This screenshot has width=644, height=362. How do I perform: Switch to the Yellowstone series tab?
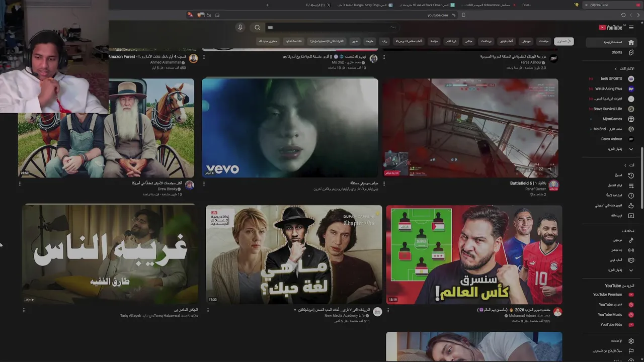488,5
